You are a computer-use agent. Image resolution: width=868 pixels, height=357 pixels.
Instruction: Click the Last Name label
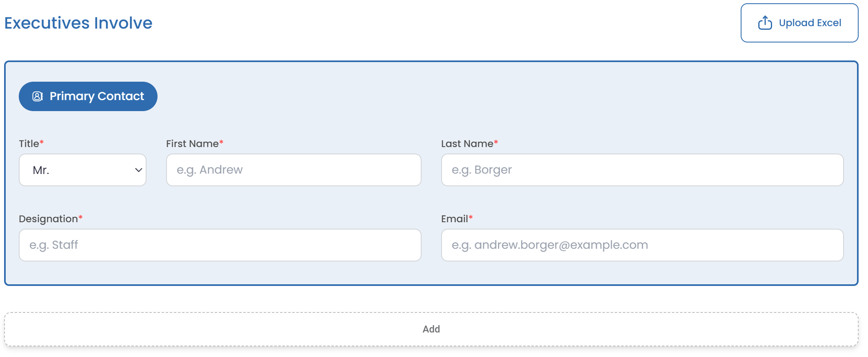coord(467,144)
